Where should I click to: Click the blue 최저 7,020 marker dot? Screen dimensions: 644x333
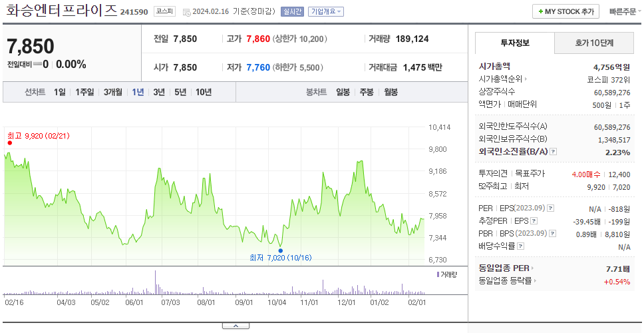(x=281, y=250)
